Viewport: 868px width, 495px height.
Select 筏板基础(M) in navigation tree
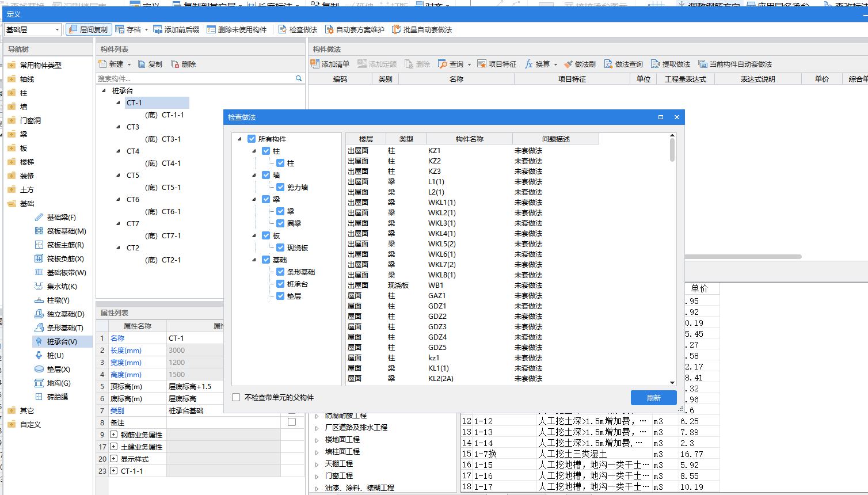66,231
